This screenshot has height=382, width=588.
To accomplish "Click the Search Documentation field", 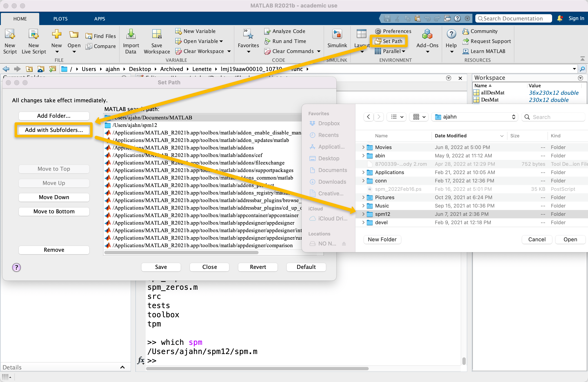I will tap(513, 19).
